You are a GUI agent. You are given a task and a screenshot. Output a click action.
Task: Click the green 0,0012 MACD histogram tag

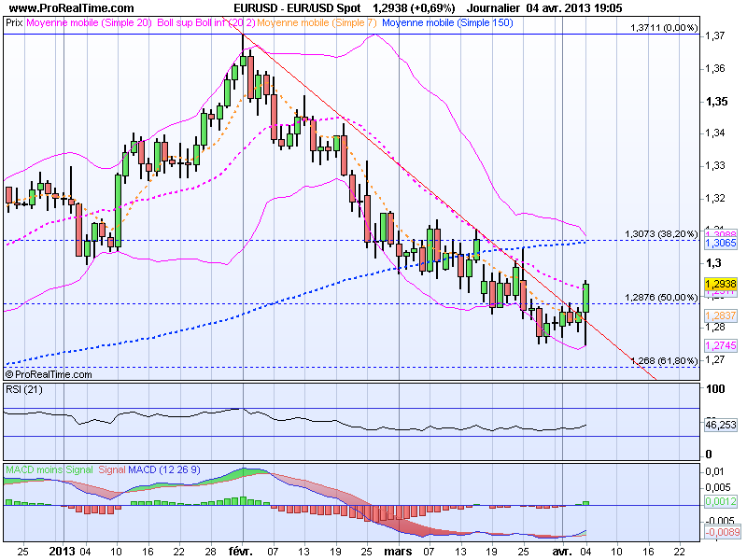[x=721, y=501]
